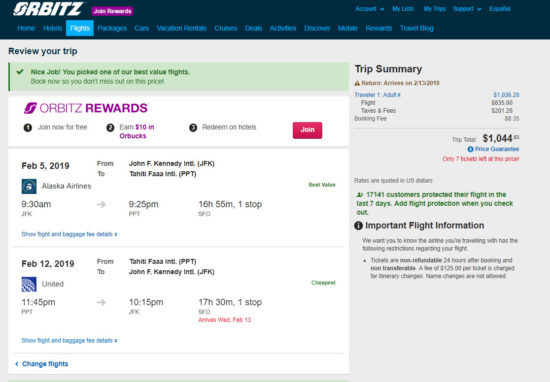Image resolution: width=550 pixels, height=382 pixels.
Task: Click the Alaska Airlines logo icon
Action: coord(29,186)
